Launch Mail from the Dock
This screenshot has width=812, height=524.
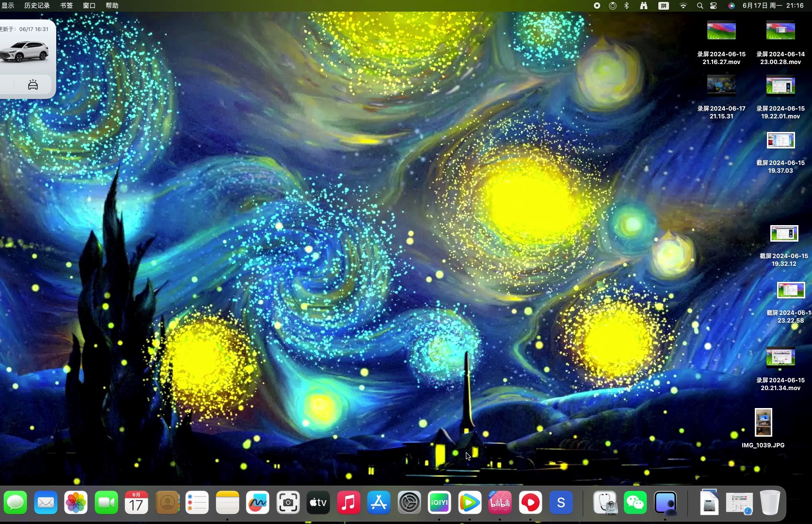46,503
